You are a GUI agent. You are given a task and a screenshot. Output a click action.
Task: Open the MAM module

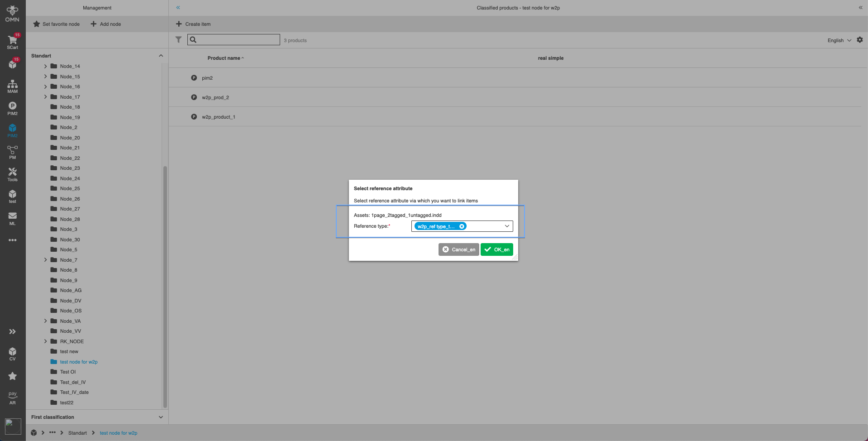point(12,85)
